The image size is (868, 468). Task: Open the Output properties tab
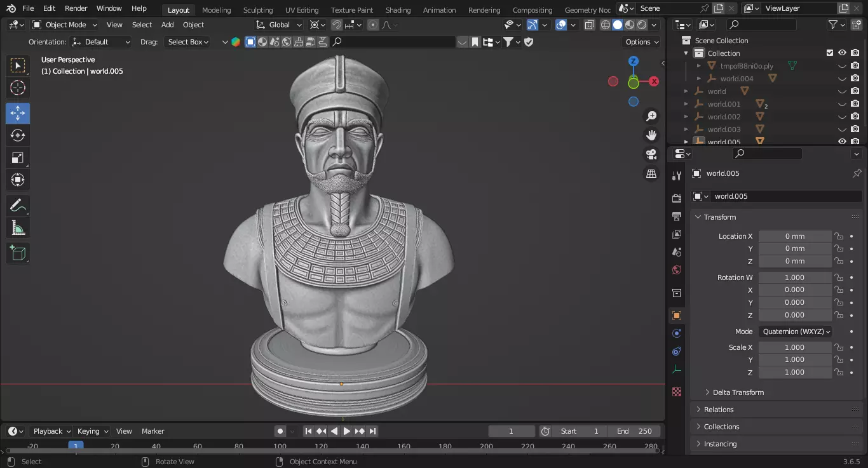coord(677,217)
